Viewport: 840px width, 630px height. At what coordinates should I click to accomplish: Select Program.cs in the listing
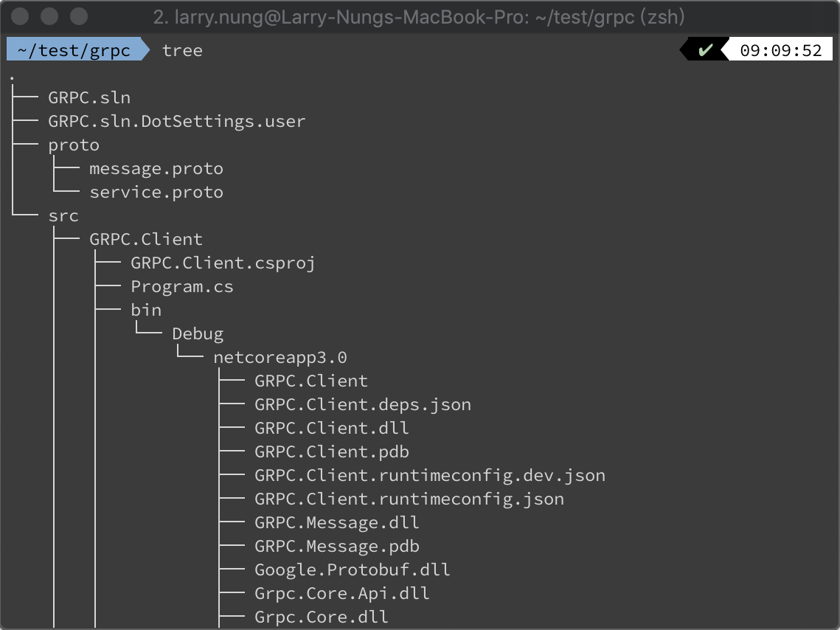182,287
